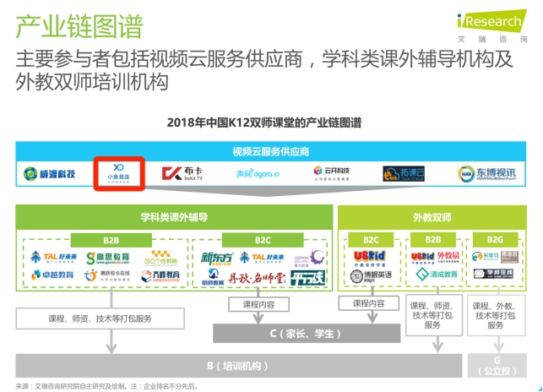This screenshot has width=543, height=392.
Task: Click the TAL好未来 logo under 学科类 B2C
Action: 262,258
